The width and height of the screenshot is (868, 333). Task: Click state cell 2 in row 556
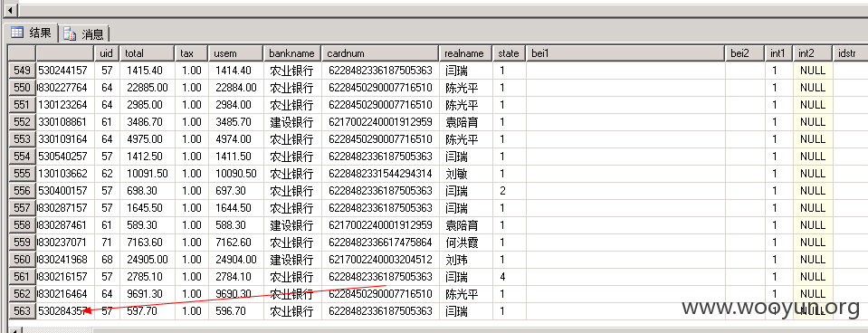tap(509, 191)
